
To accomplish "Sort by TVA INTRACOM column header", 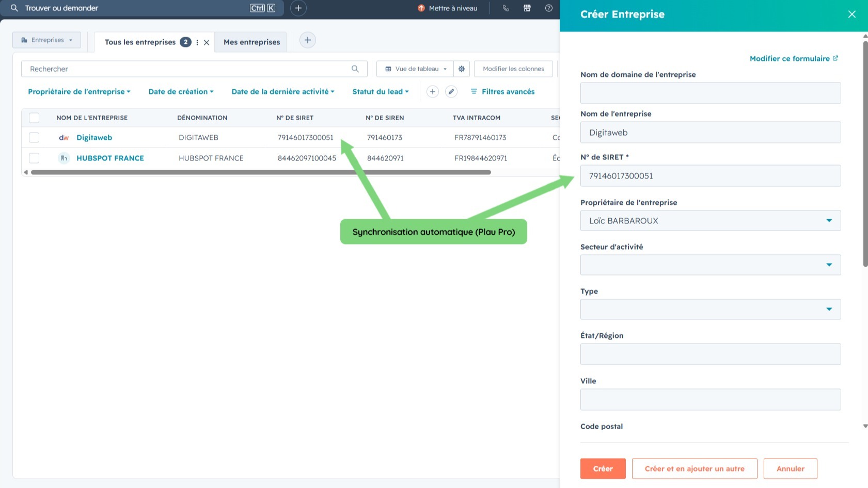I will 477,118.
